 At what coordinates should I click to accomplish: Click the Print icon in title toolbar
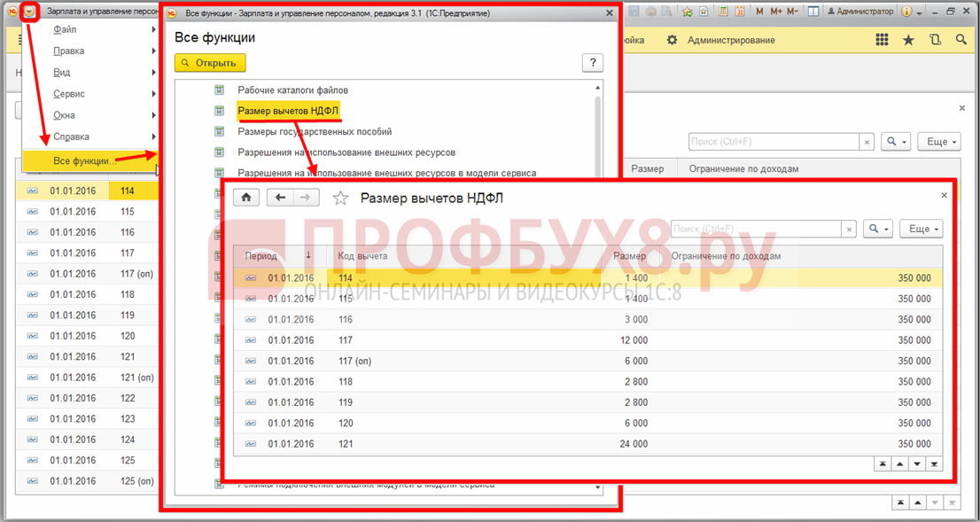[650, 12]
